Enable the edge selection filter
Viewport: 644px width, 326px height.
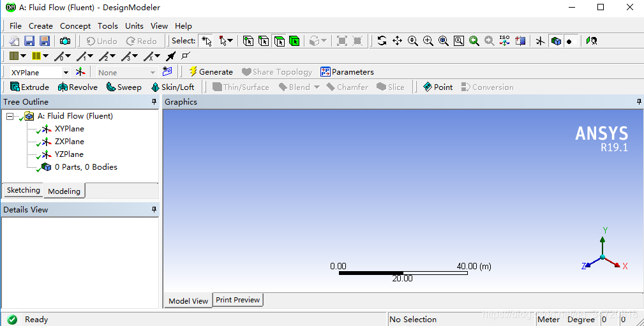pos(264,41)
